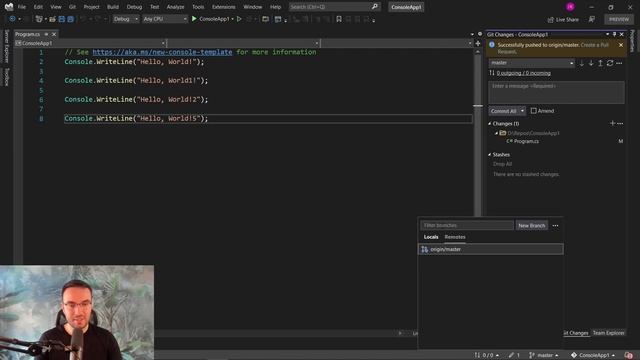Collapse the Stashes section
This screenshot has width=640, height=360.
(x=490, y=155)
